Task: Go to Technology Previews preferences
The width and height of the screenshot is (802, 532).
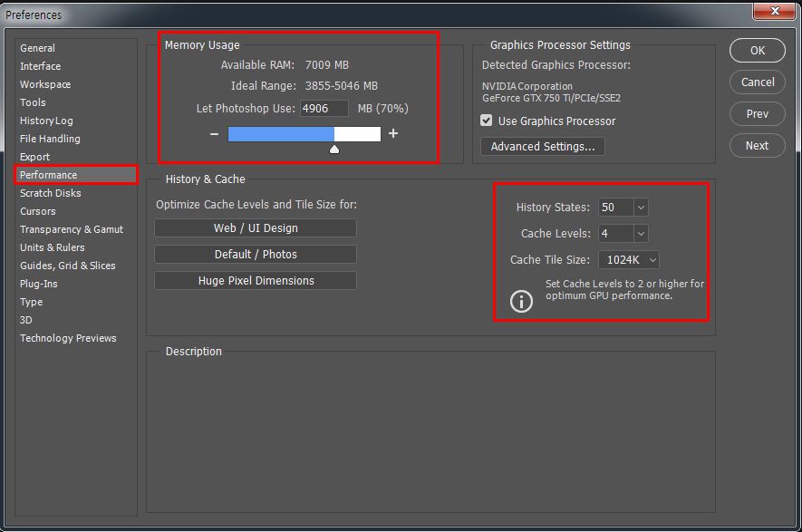Action: 68,338
